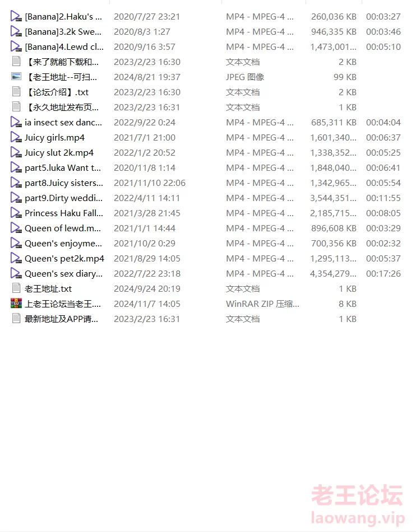
Task: Select the [Banana]3.2k Swe... file name
Action: pyautogui.click(x=63, y=31)
